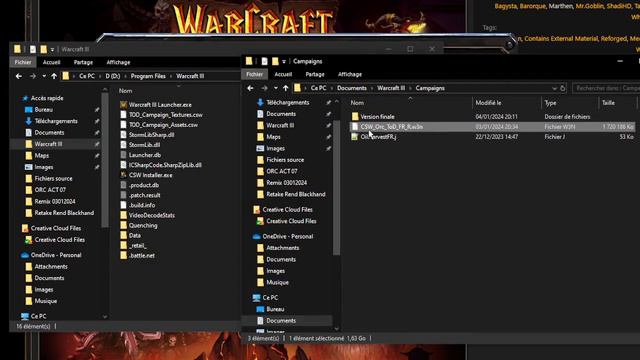640x360 pixels.
Task: Open Customize Quick Access Toolbar dropdown in Campaigns
Action: point(284,62)
